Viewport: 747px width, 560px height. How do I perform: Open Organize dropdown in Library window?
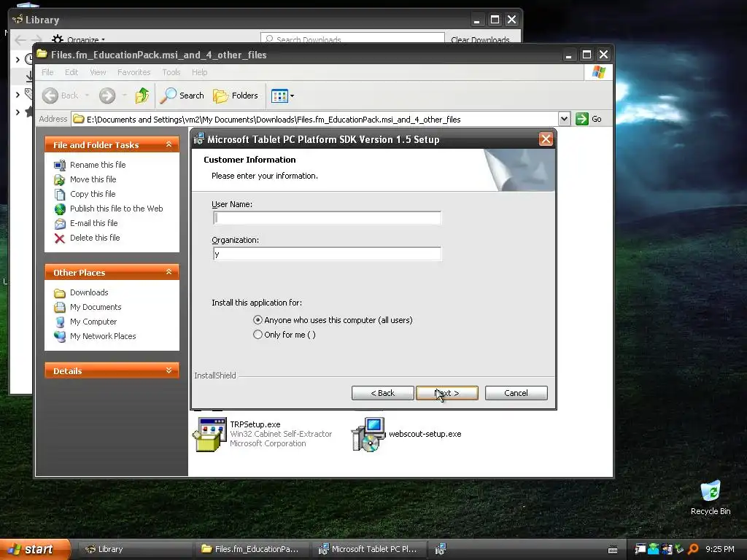coord(79,39)
